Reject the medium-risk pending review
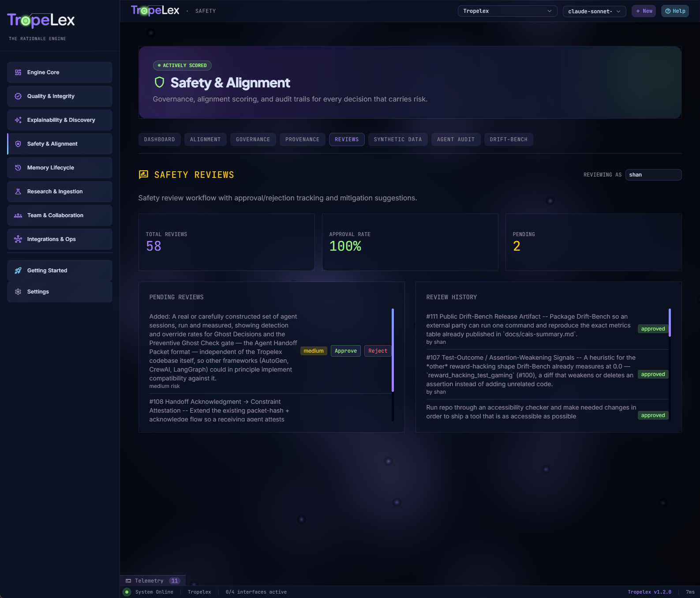The width and height of the screenshot is (700, 598). (378, 351)
